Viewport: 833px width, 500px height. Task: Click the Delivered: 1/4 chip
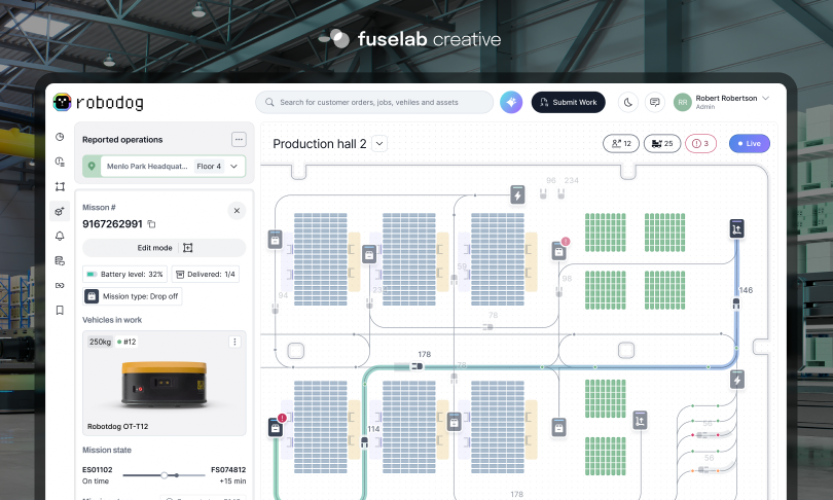[x=205, y=274]
